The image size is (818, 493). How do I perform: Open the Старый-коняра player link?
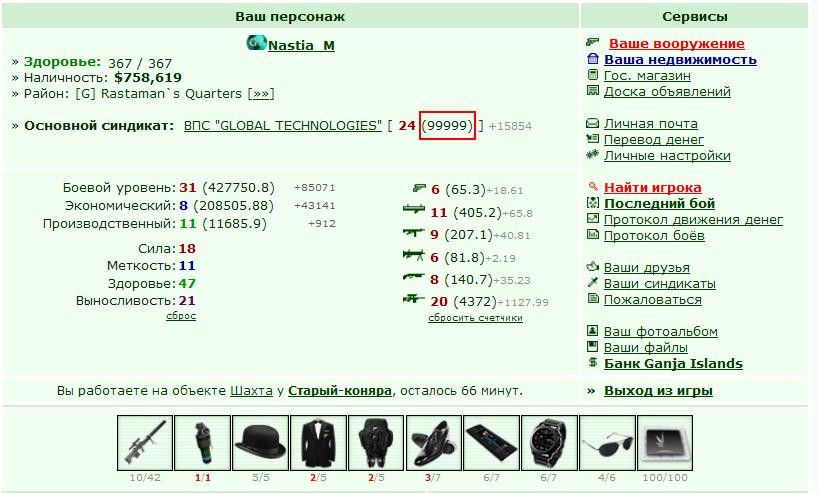click(x=340, y=391)
